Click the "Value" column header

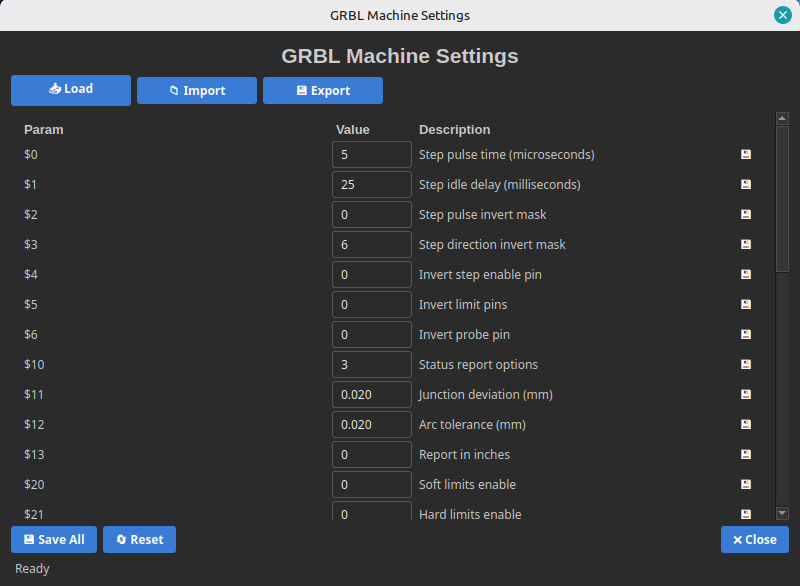353,130
